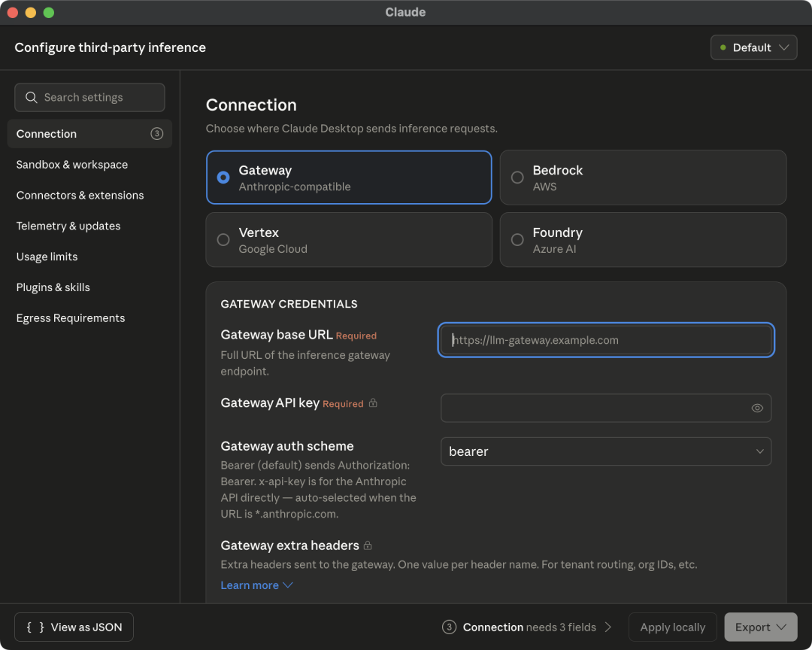Viewport: 812px width, 650px height.
Task: Click the Export button
Action: [761, 627]
